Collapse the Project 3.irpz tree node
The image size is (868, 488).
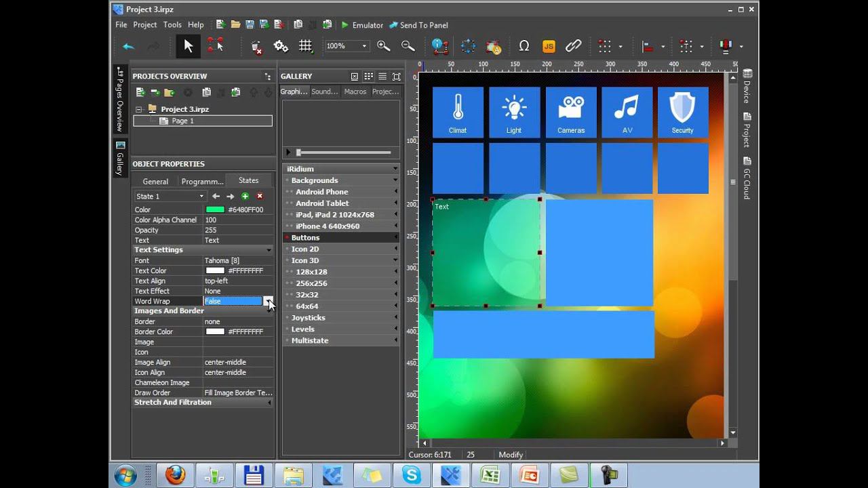click(x=139, y=109)
